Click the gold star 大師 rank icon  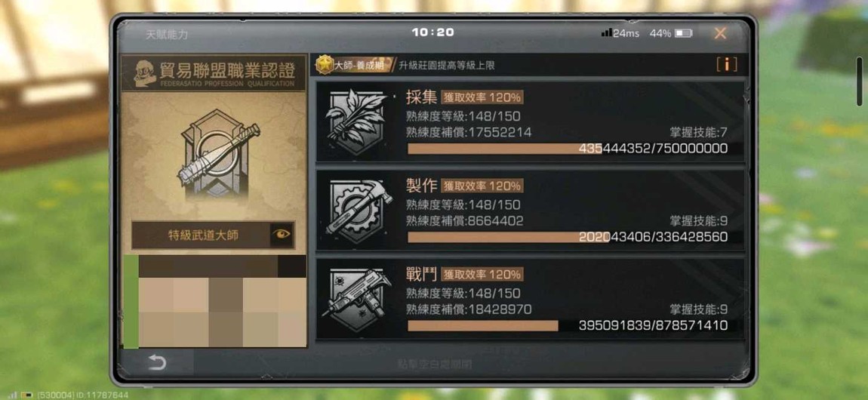tap(325, 65)
